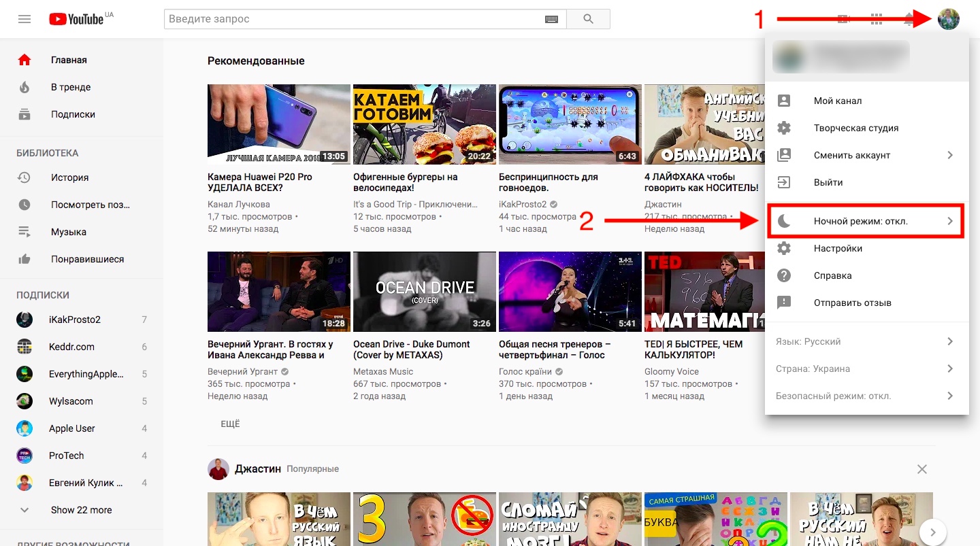980x546 pixels.
Task: Toggle Безопасный режим: откл. entry
Action: click(x=867, y=396)
